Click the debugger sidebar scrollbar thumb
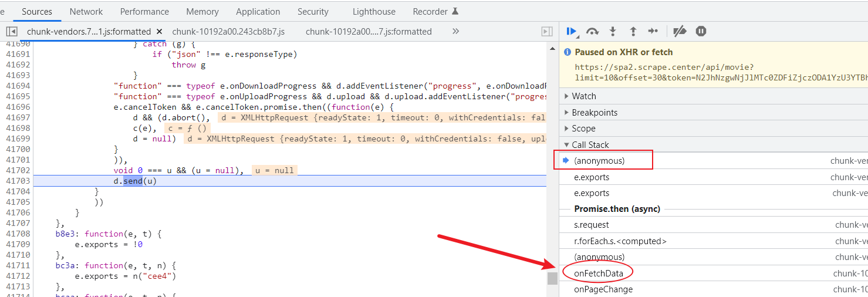868x297 pixels. tap(552, 278)
